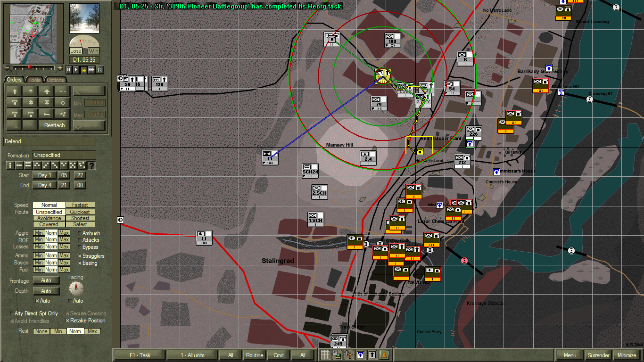Uncheck the Retake Position checkbox

(x=67, y=321)
